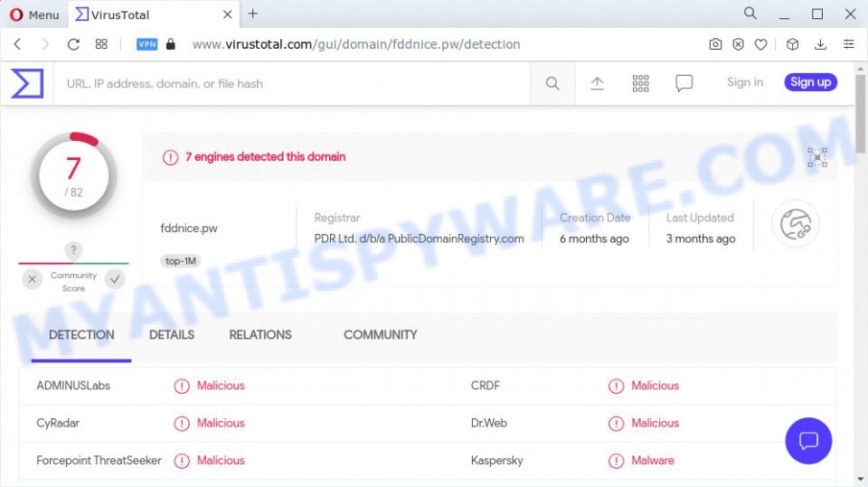The height and width of the screenshot is (487, 868).
Task: Close the VirusTotal browser tab
Action: 228,15
